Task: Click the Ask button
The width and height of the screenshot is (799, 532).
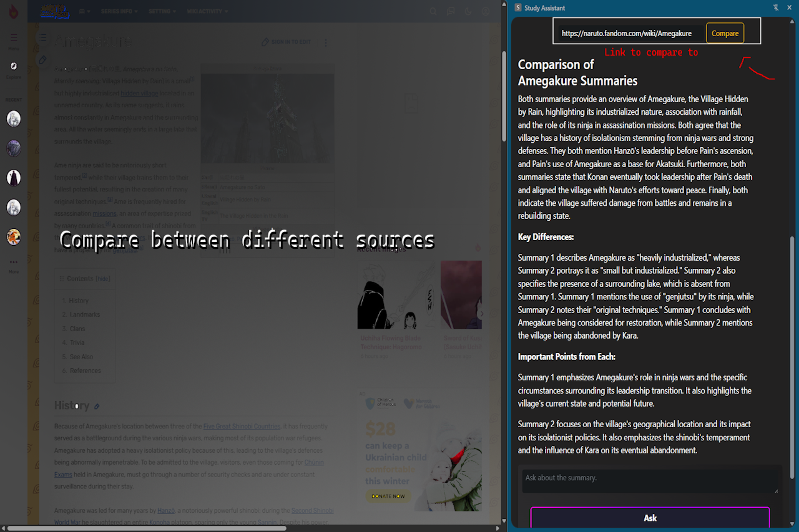Action: pyautogui.click(x=650, y=518)
